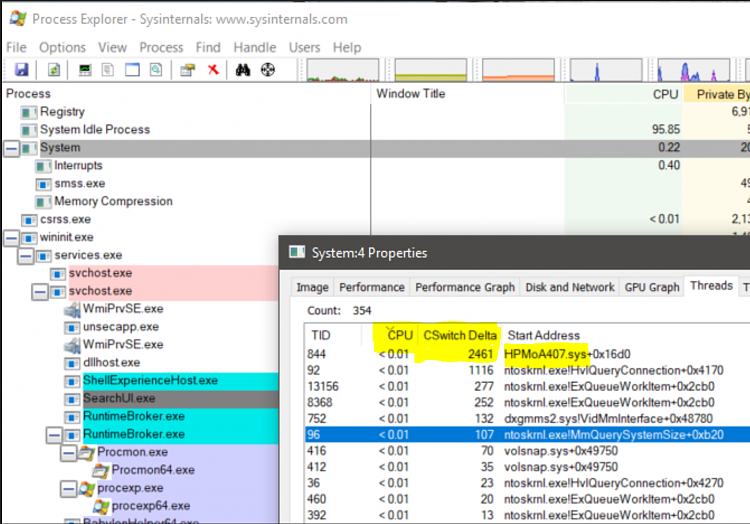Collapse the Procmon.exe tree node

coord(68,453)
